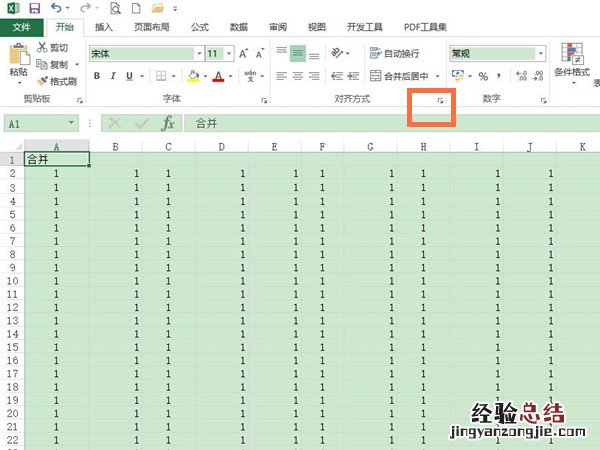Toggle Italic formatting button
Image resolution: width=600 pixels, height=450 pixels.
click(114, 76)
